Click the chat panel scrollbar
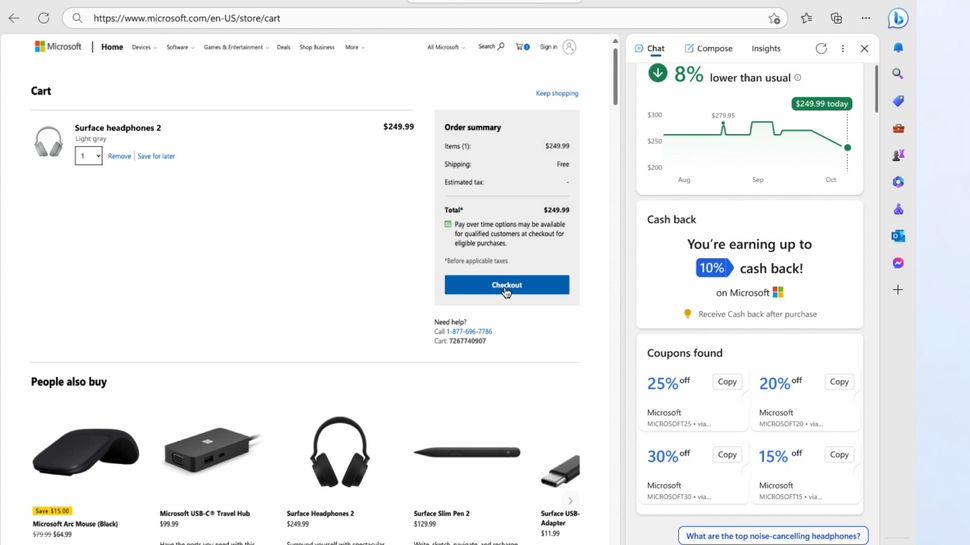The height and width of the screenshot is (545, 970). (876, 90)
